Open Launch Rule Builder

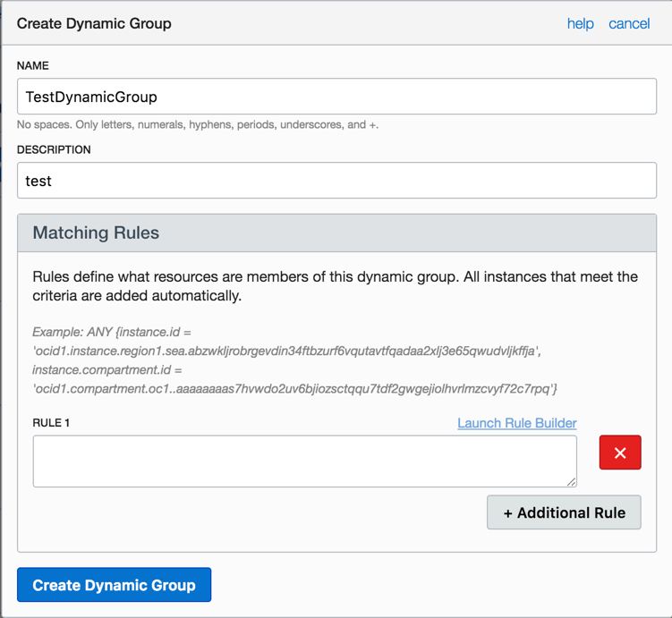pos(516,423)
